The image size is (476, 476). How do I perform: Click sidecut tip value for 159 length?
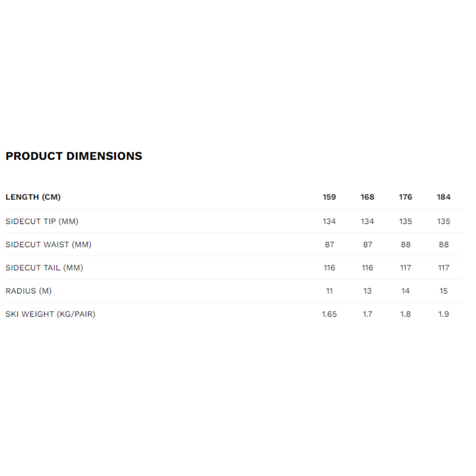click(329, 221)
